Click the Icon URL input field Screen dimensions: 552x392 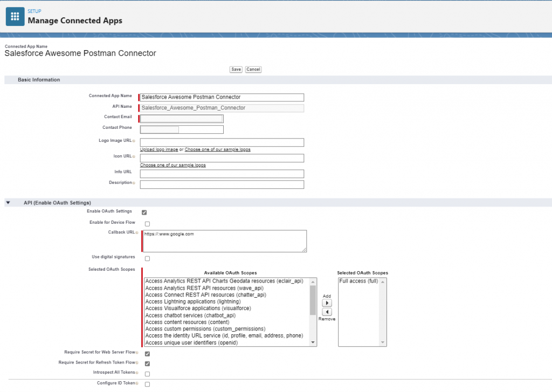click(222, 158)
